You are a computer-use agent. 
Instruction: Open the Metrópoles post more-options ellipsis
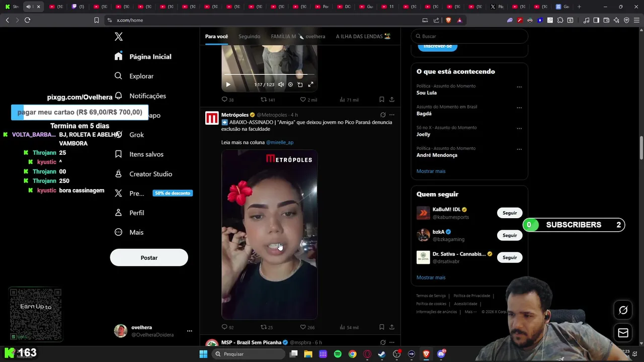pyautogui.click(x=392, y=115)
